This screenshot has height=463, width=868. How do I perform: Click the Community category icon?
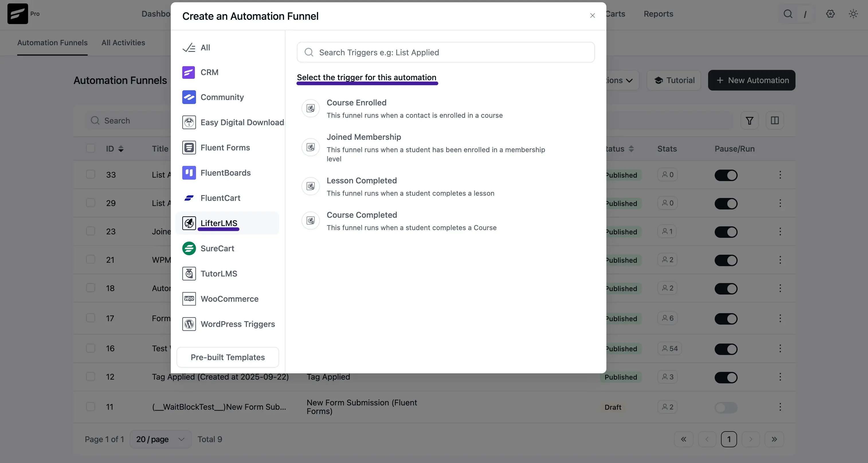pos(189,97)
